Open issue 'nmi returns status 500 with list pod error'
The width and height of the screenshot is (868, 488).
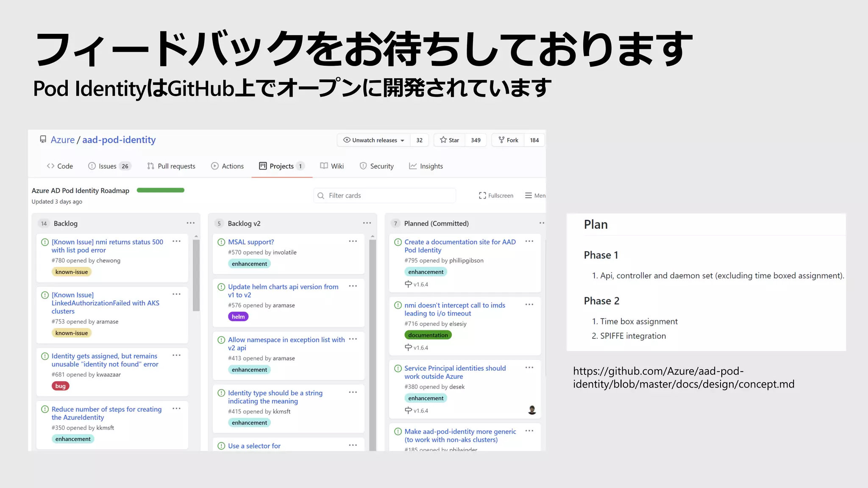(x=107, y=246)
